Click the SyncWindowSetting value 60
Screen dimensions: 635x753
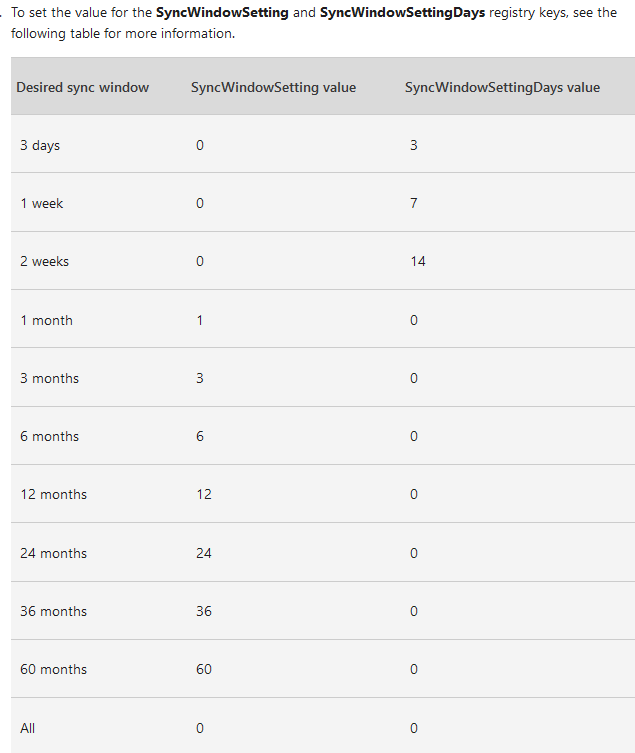[204, 669]
